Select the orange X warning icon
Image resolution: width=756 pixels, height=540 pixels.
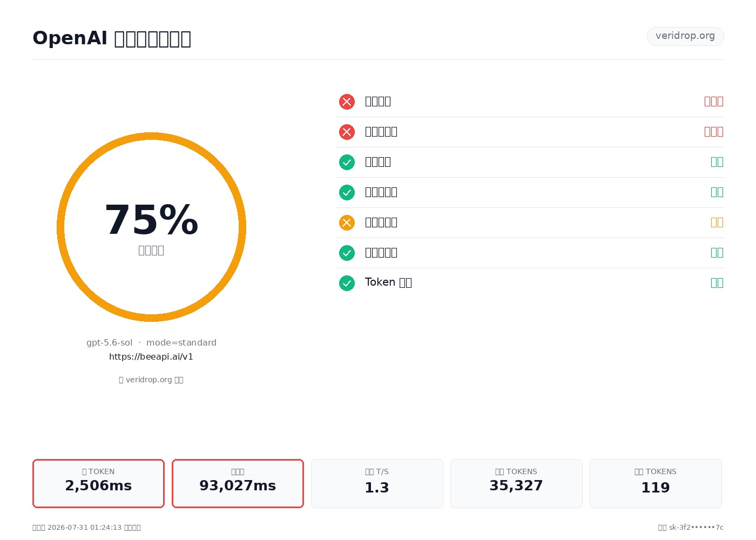347,222
